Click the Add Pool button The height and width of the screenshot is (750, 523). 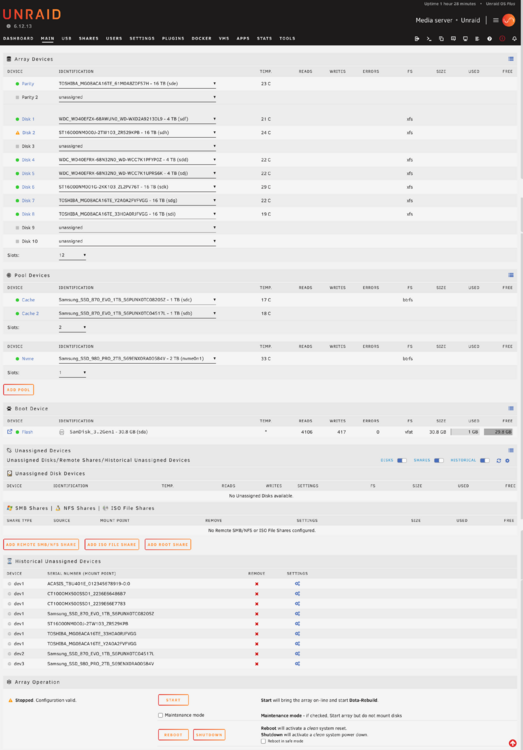(19, 390)
